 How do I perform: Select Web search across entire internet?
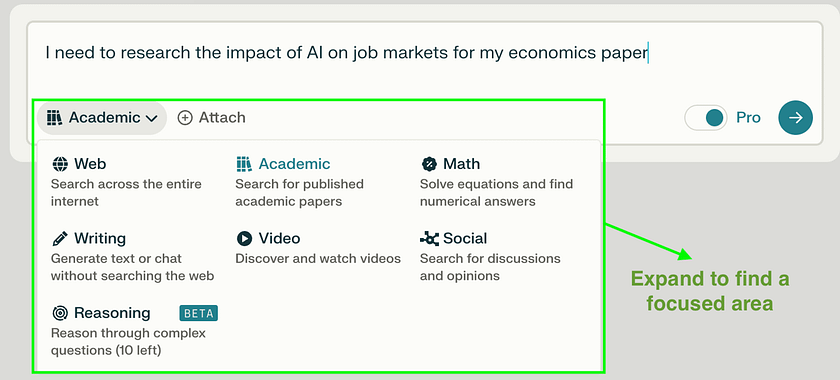tap(126, 182)
